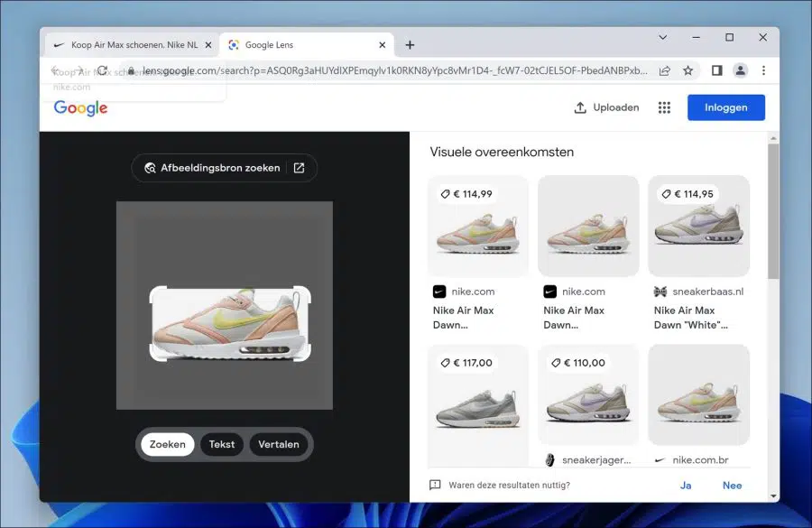
Task: Open the nike.com.br sneaker thumbnail
Action: click(698, 394)
